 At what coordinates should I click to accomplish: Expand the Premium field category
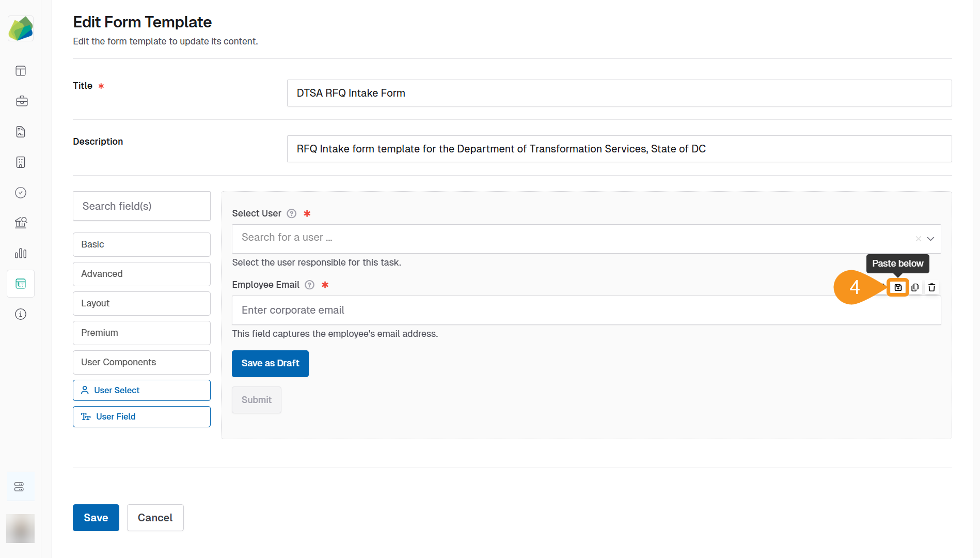click(141, 333)
